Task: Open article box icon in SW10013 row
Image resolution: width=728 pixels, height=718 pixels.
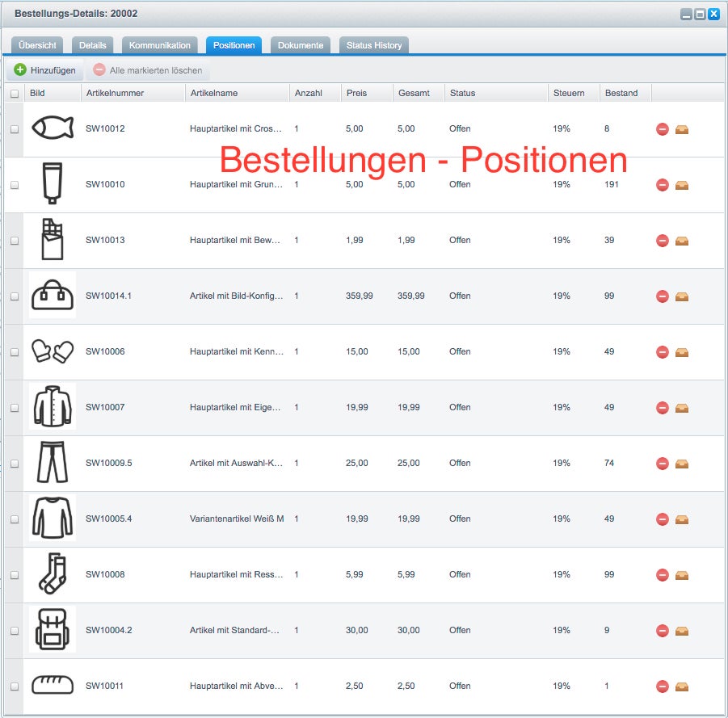Action: [682, 241]
